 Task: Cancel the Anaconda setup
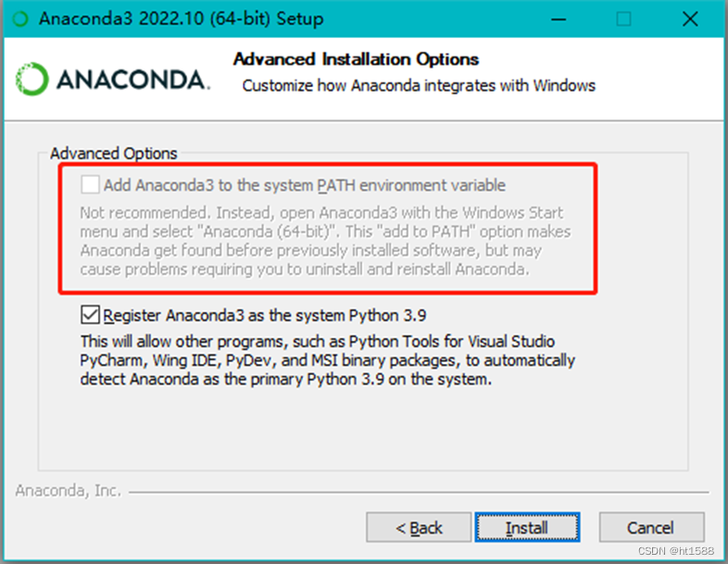point(651,527)
